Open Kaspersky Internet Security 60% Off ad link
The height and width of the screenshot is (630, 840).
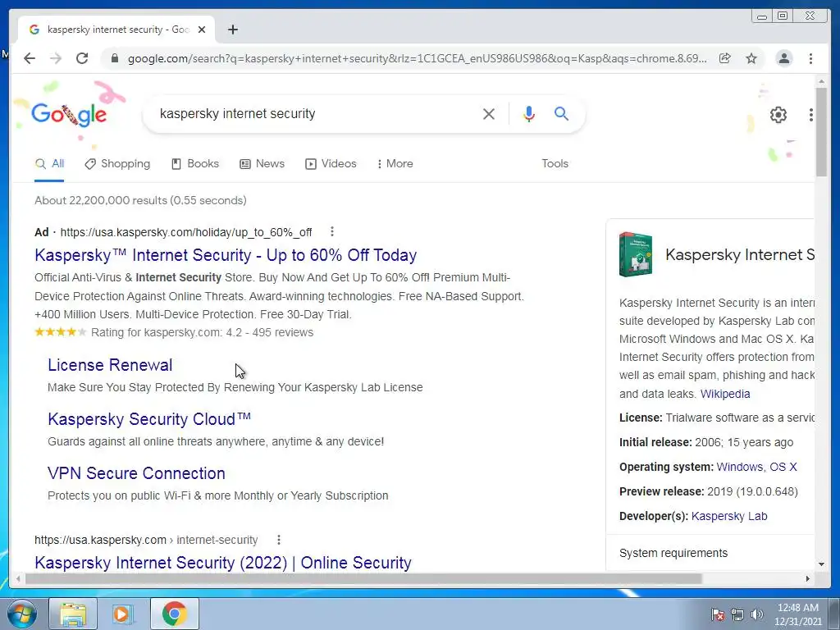(x=226, y=255)
